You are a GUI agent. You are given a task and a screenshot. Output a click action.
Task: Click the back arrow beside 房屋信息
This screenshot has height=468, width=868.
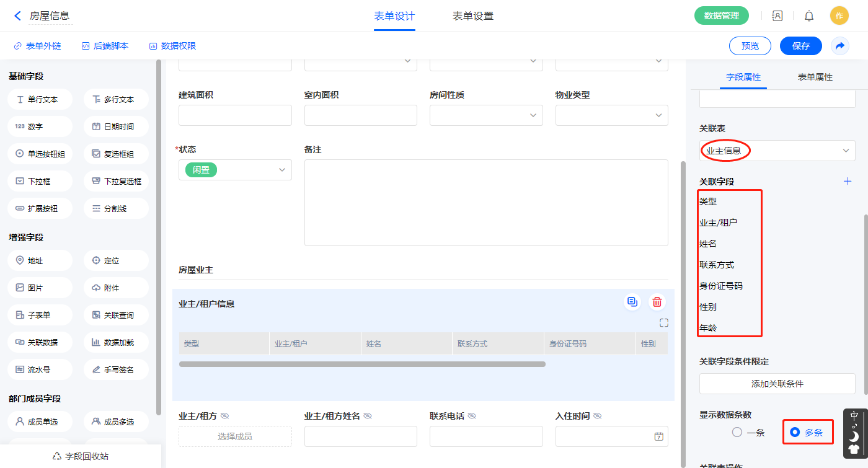(x=17, y=16)
